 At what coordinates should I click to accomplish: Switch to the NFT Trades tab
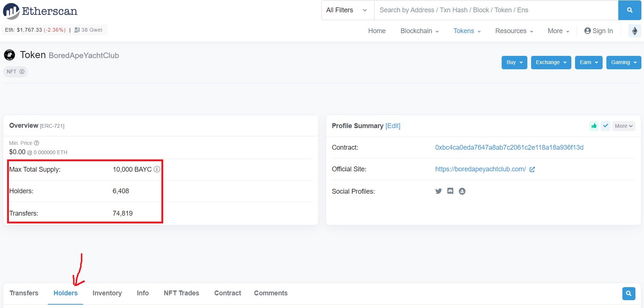point(181,293)
